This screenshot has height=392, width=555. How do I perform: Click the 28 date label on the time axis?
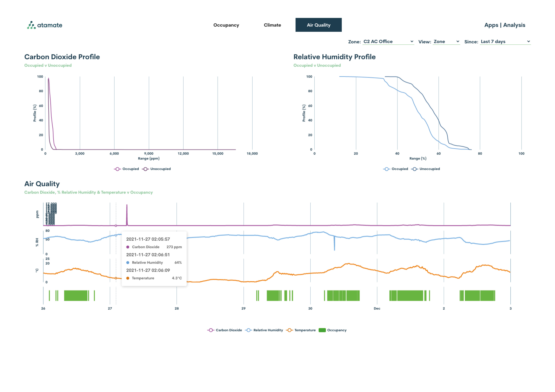point(177,308)
